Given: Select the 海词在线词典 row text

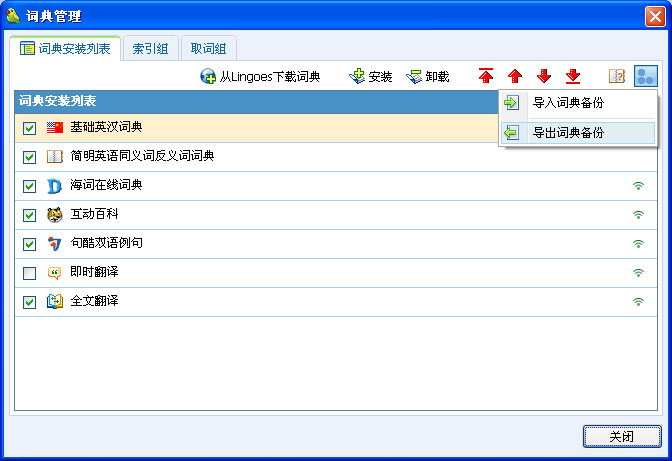Looking at the screenshot, I should [x=106, y=185].
